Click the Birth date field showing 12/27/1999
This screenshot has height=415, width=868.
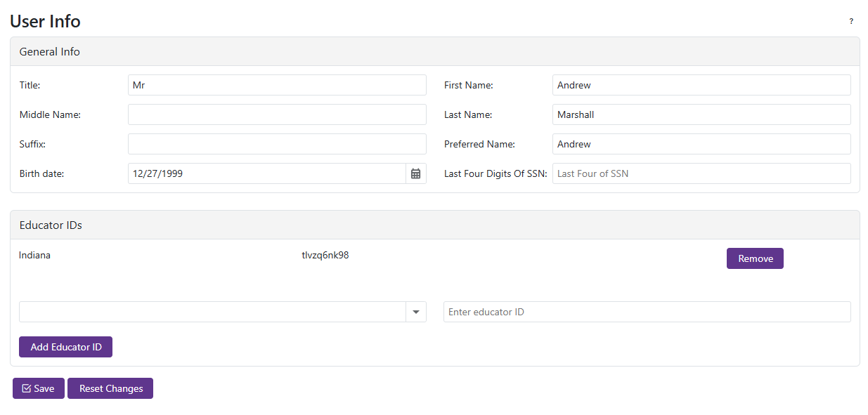267,173
